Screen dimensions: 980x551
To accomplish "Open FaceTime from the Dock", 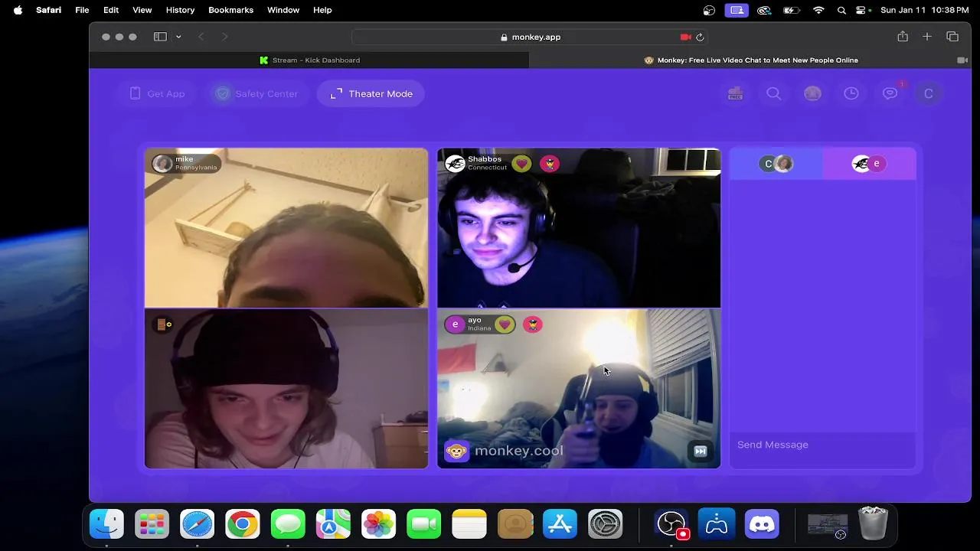I will pos(424,524).
